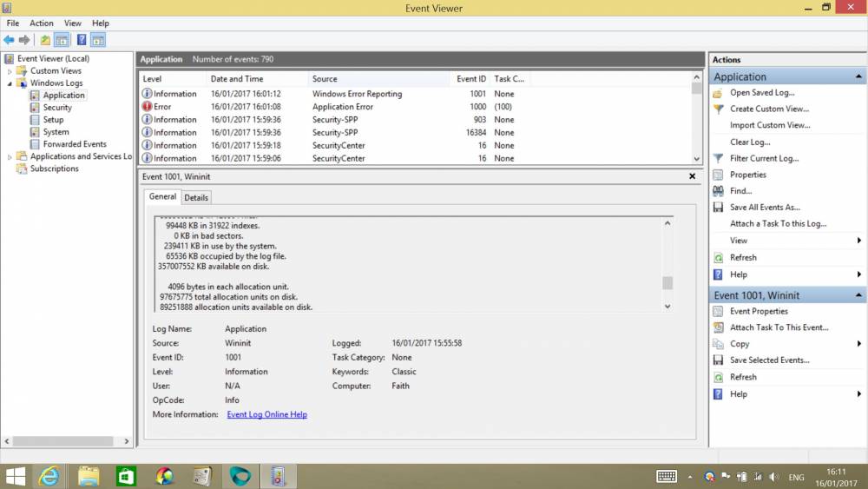Sort by the Date and Time column
Viewport: 868px width, 489px height.
coord(256,79)
